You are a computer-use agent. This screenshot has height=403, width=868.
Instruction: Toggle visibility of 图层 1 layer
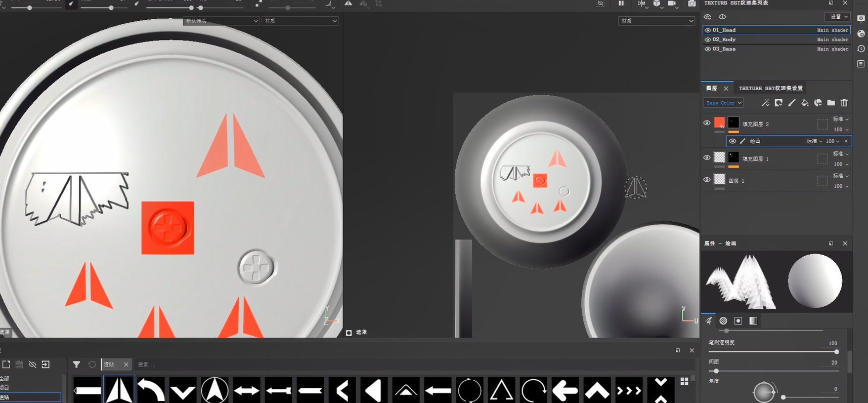(x=707, y=180)
